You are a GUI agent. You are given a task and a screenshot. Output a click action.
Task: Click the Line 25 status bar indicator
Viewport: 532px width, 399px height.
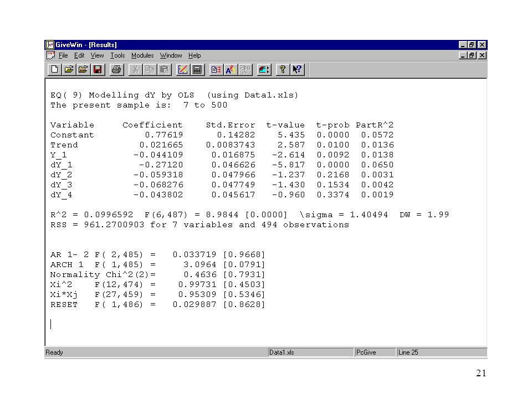[x=442, y=352]
